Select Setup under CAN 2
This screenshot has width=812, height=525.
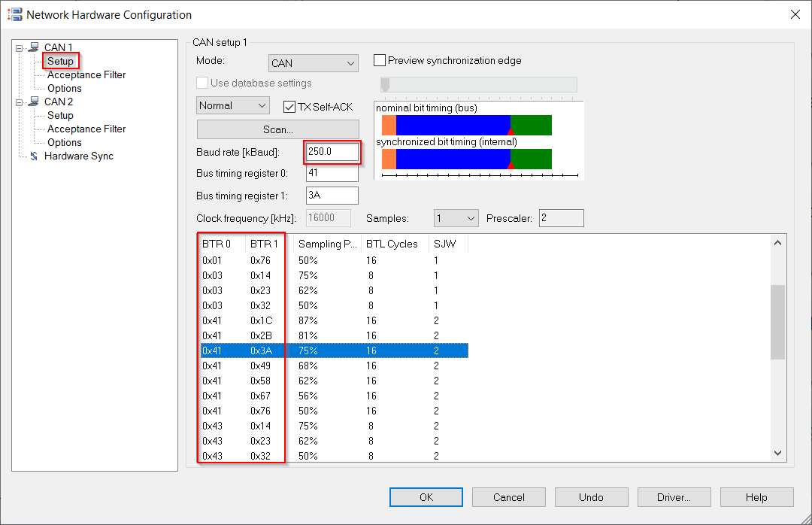[x=61, y=115]
